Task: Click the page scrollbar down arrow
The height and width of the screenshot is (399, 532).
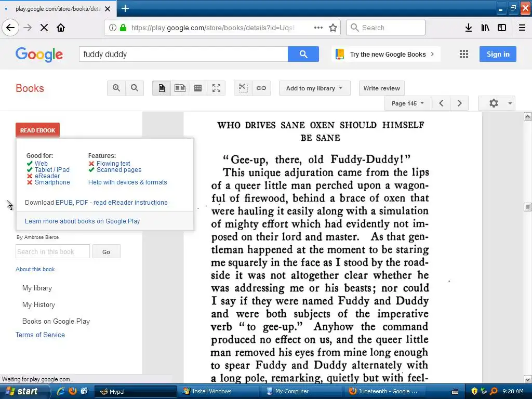Action: click(528, 379)
